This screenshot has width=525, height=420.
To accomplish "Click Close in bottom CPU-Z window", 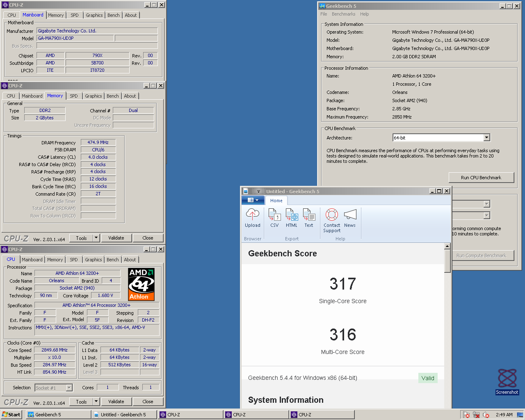I will (148, 402).
